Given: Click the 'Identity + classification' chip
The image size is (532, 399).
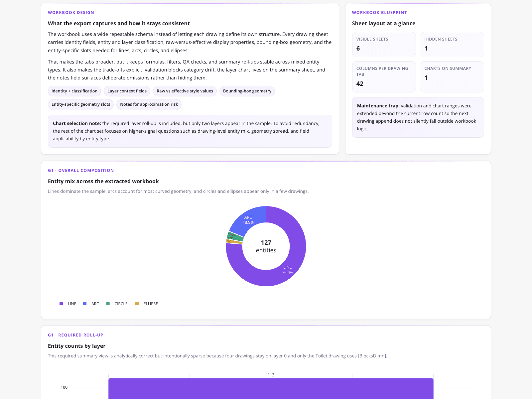Looking at the screenshot, I should tap(74, 91).
